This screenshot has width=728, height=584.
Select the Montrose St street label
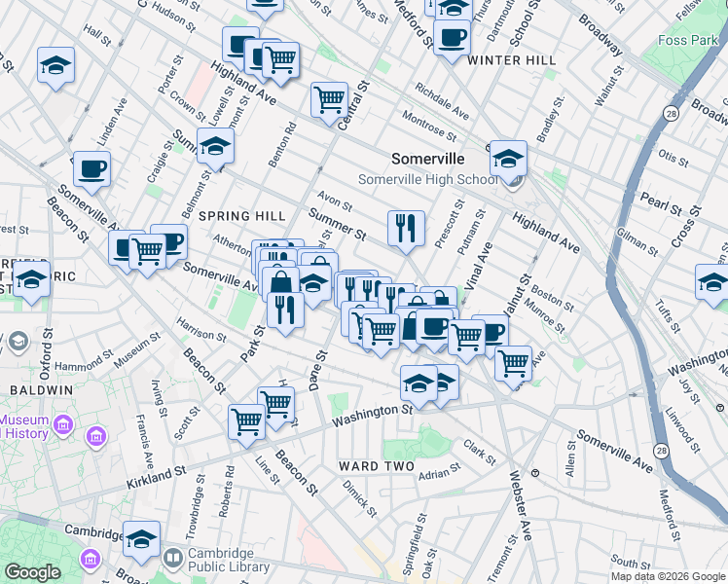(x=429, y=126)
